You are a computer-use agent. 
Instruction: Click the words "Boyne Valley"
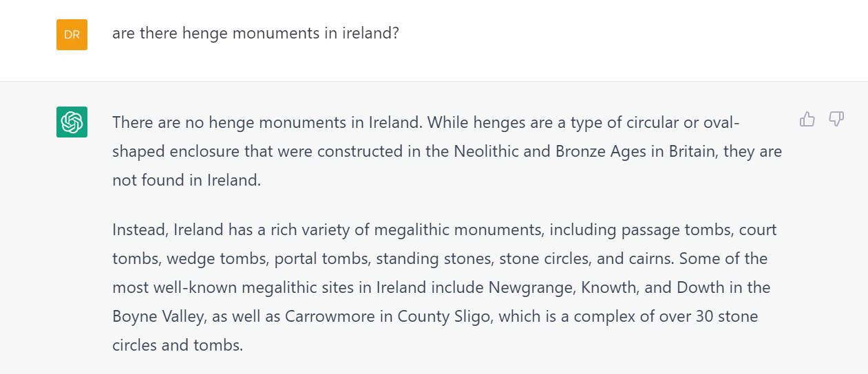(154, 316)
